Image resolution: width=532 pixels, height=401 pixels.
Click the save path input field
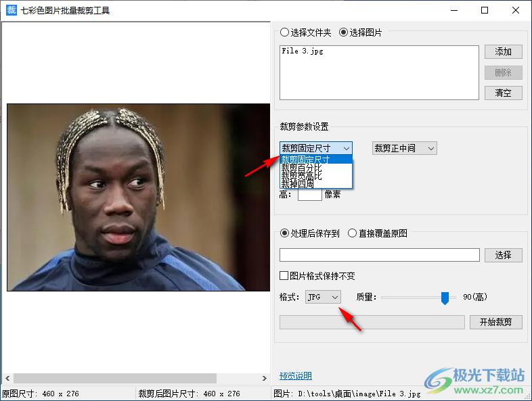pyautogui.click(x=379, y=255)
